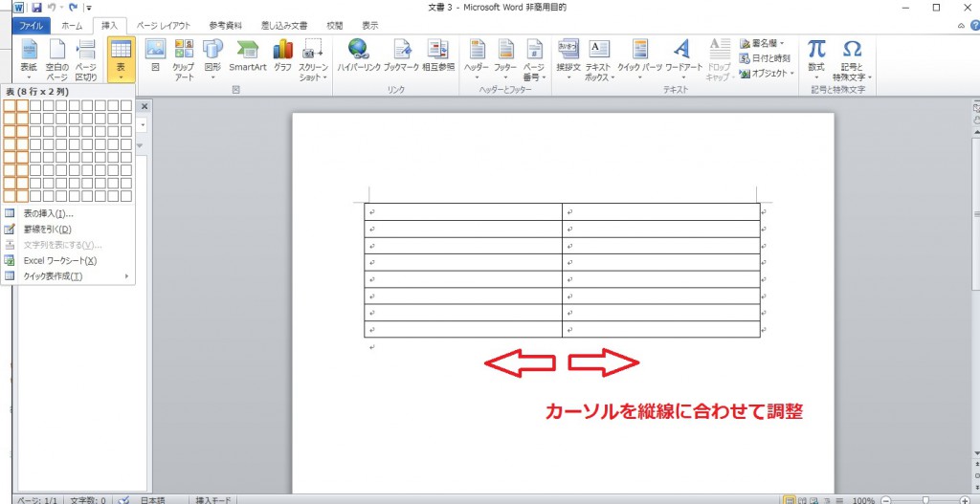Image resolution: width=980 pixels, height=504 pixels.
Task: Switch to the ホーム tab
Action: coord(72,26)
